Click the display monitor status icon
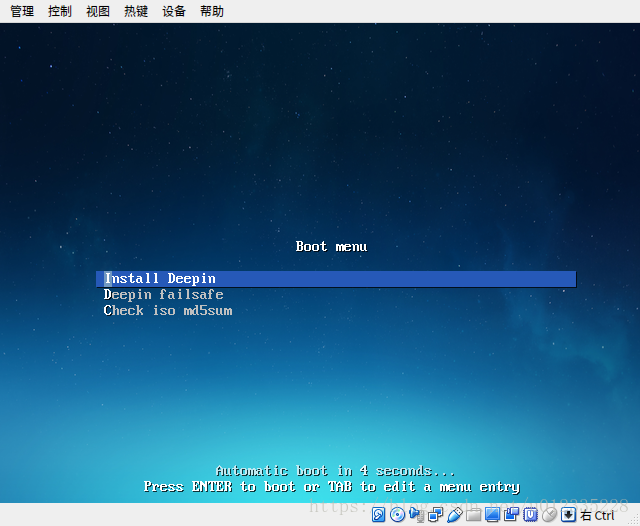Viewport: 640px width, 526px height. point(492,515)
